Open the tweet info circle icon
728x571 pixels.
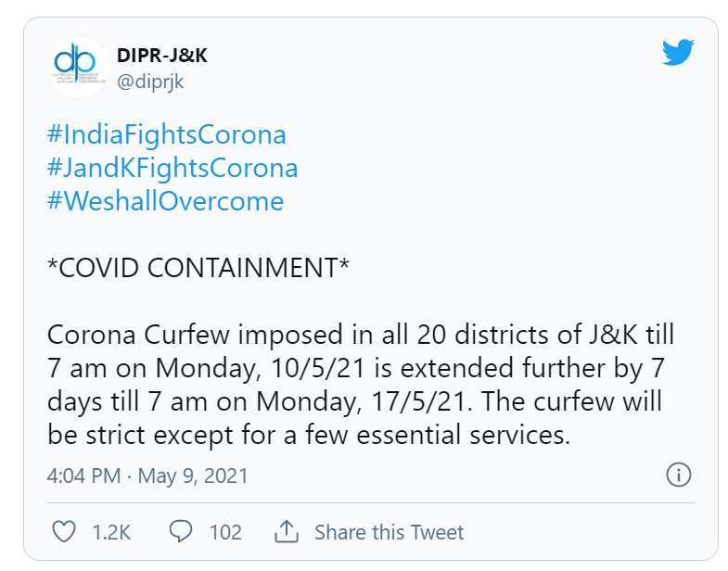pos(678,475)
